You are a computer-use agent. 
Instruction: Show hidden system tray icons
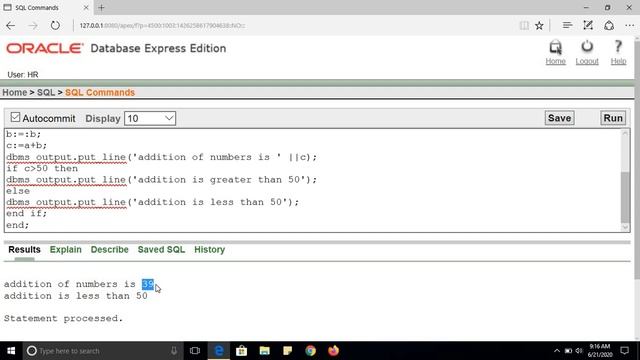(x=557, y=351)
